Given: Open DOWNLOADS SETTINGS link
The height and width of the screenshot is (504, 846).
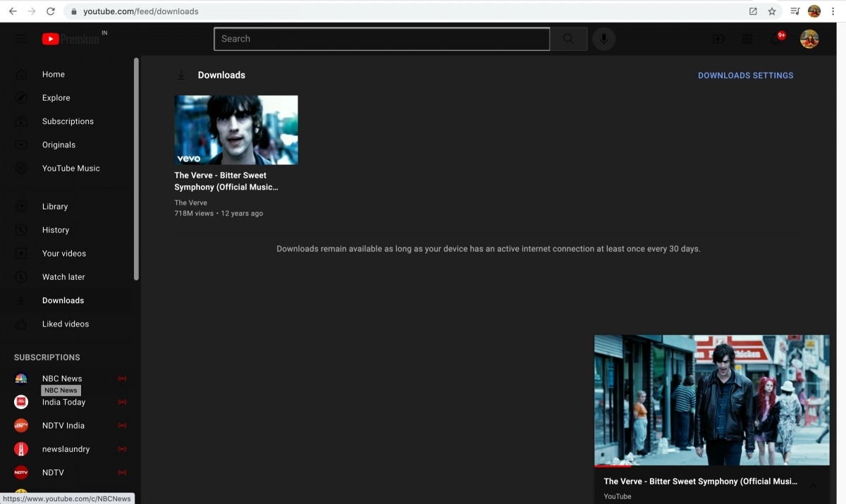Looking at the screenshot, I should 745,75.
